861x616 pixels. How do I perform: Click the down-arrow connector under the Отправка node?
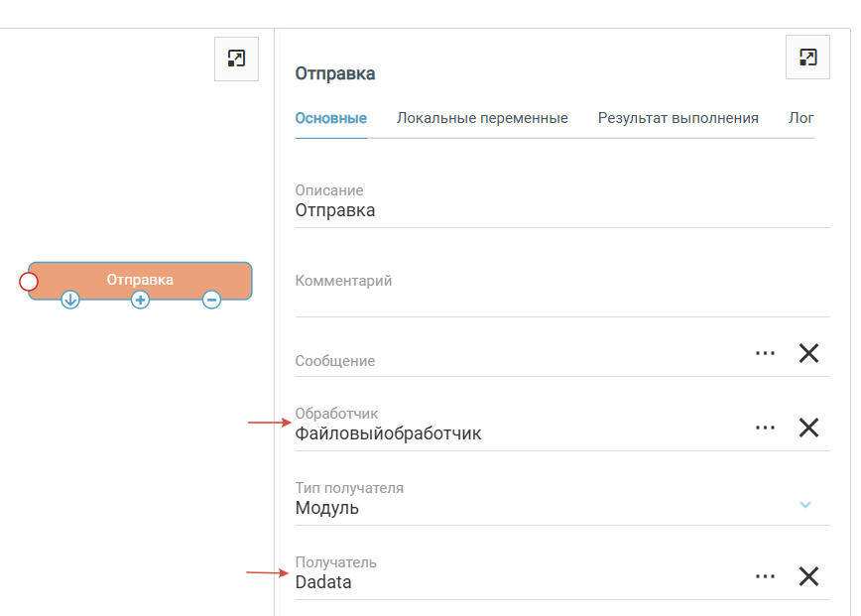tap(69, 300)
